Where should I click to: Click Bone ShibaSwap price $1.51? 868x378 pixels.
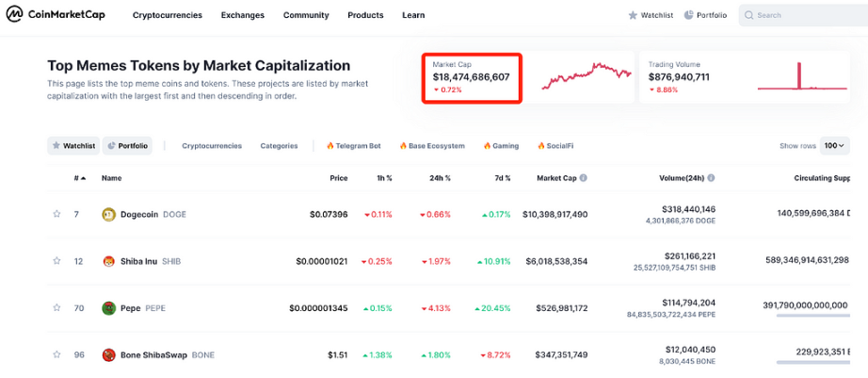tap(337, 354)
